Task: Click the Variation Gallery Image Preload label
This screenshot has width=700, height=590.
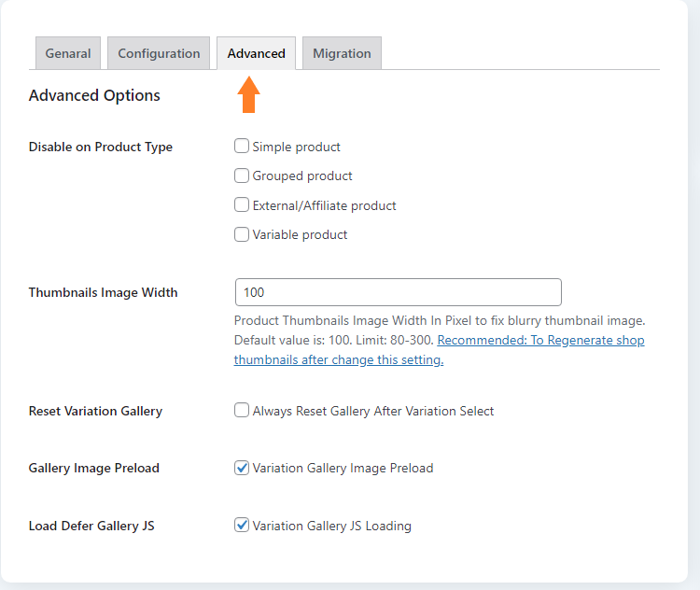Action: tap(343, 468)
